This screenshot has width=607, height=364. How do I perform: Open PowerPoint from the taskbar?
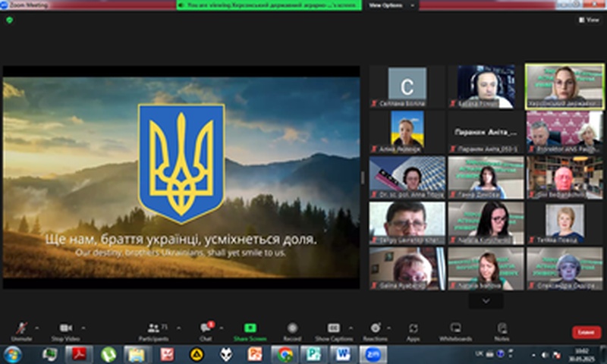[x=255, y=354]
